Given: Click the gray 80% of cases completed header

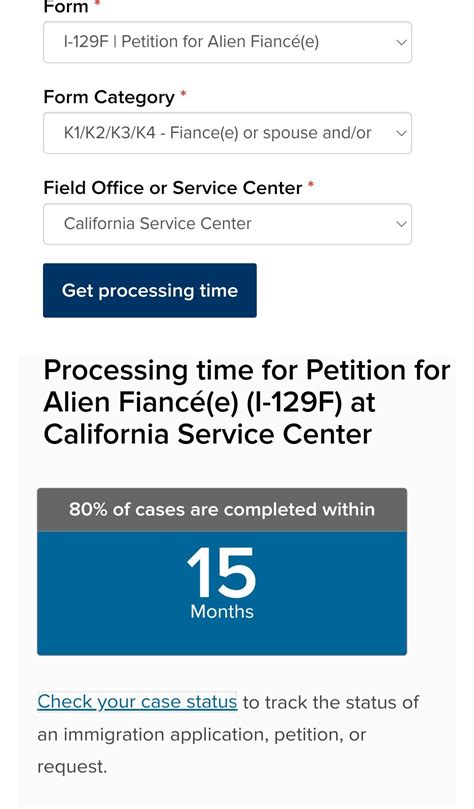Looking at the screenshot, I should [x=222, y=510].
